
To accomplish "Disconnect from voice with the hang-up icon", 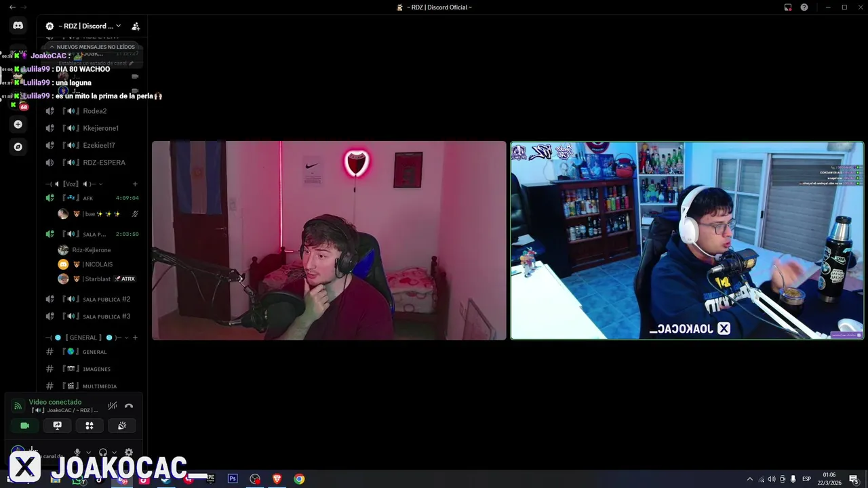I will point(129,406).
